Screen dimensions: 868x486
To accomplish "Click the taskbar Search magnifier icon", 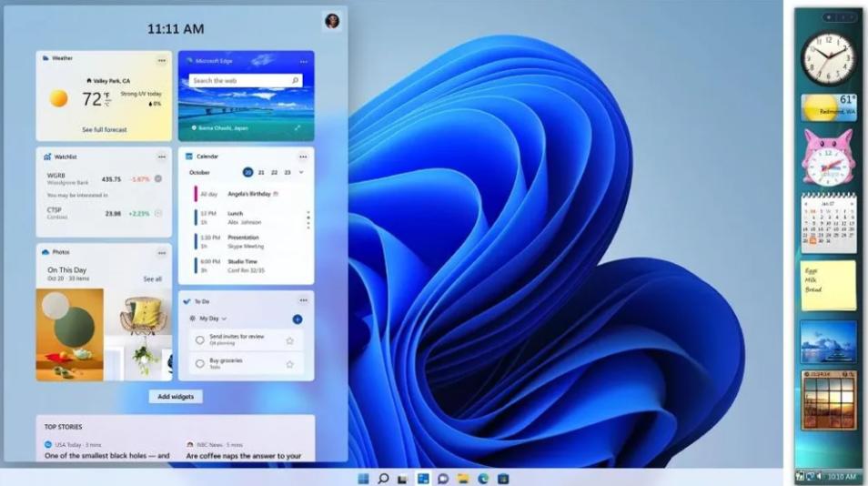I will coord(383,478).
